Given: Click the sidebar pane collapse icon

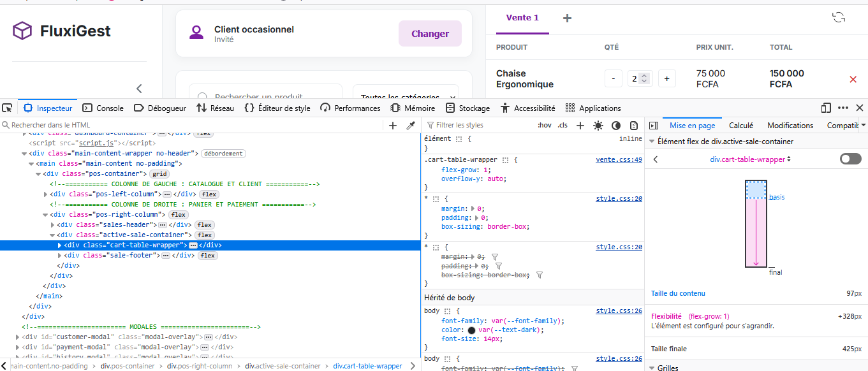Looking at the screenshot, I should tap(653, 126).
